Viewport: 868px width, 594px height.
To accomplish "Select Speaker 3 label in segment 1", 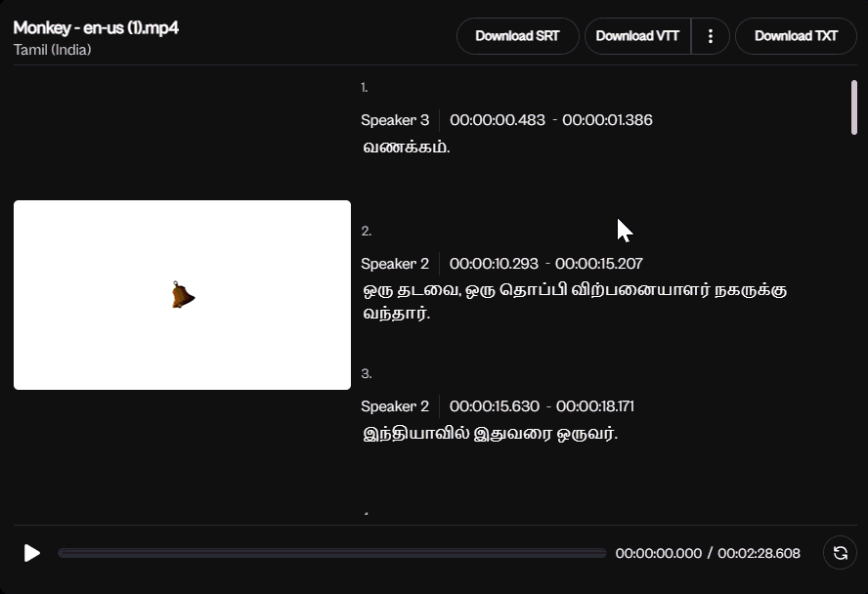I will pyautogui.click(x=395, y=120).
